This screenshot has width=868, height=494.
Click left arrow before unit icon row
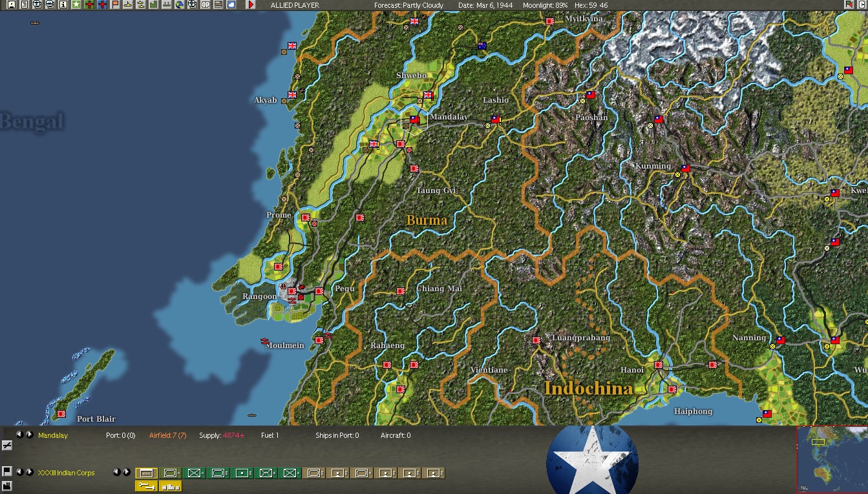(x=117, y=472)
